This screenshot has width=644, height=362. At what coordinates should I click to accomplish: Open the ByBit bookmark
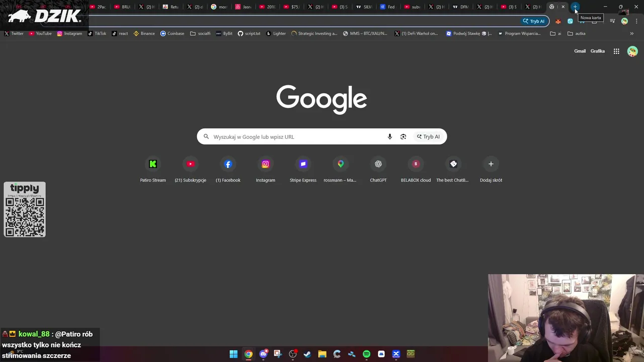point(224,34)
